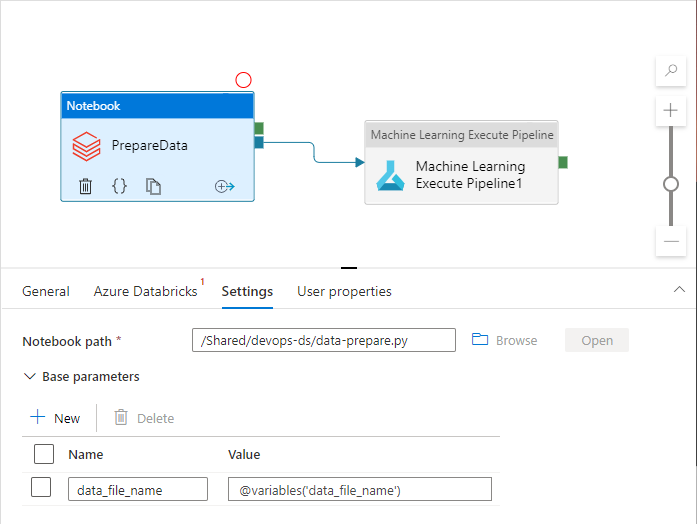Click the Databricks logo on PrepareData

[86, 146]
